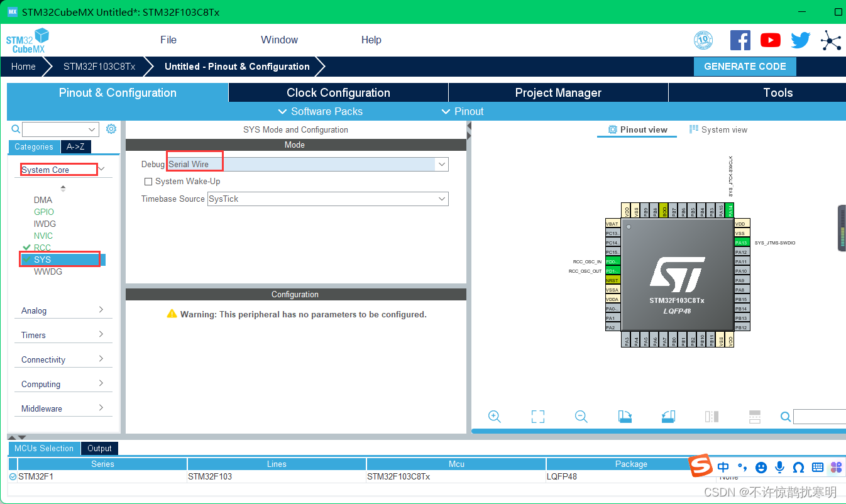Expand the Connectivity category
846x504 pixels.
(63, 359)
